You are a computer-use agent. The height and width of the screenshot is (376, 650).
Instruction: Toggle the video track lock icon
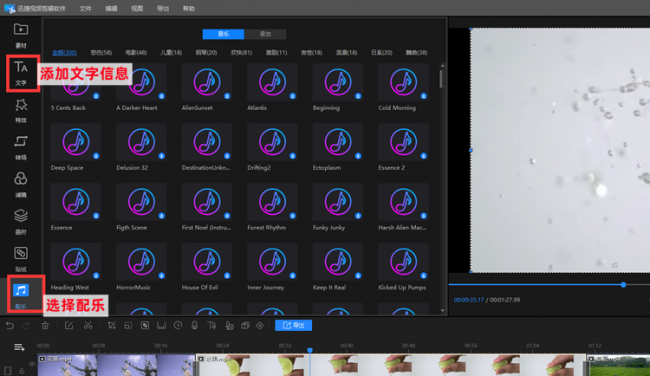click(22, 370)
